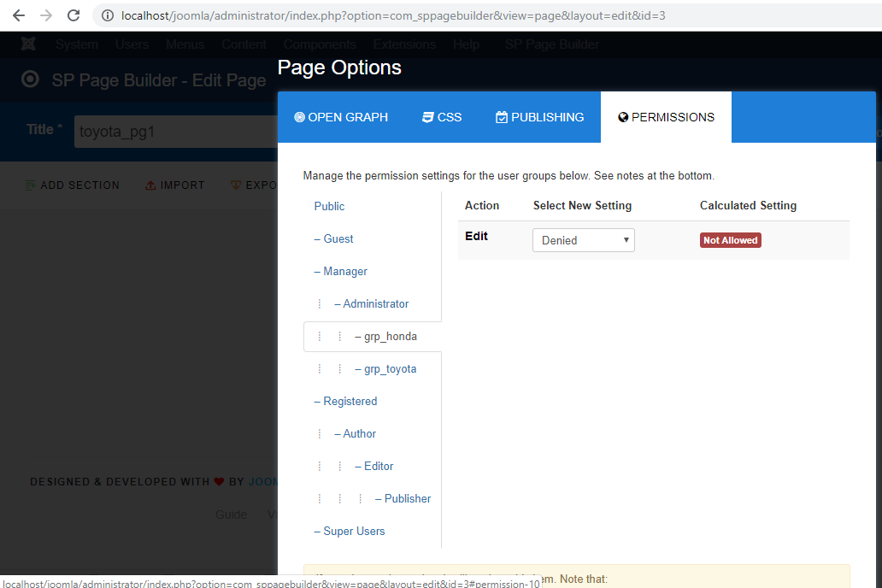Screen dimensions: 882x588
Task: Open the Publishing tab
Action: pos(540,117)
